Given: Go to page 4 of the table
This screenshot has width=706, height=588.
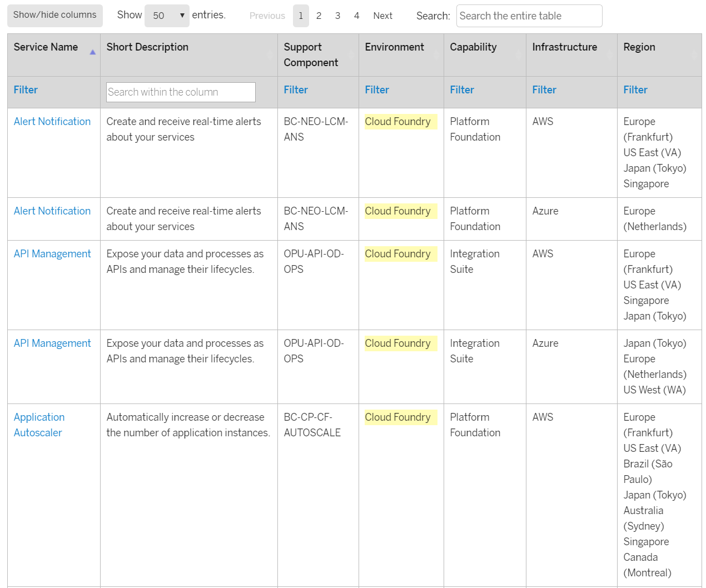Looking at the screenshot, I should [x=356, y=16].
